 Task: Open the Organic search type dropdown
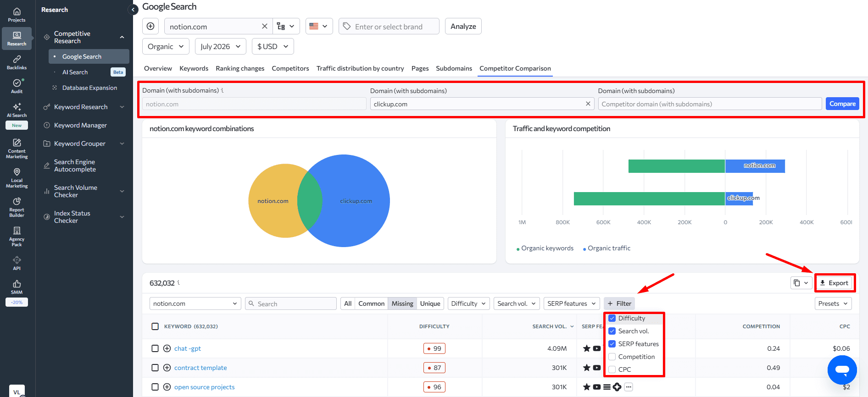[166, 46]
